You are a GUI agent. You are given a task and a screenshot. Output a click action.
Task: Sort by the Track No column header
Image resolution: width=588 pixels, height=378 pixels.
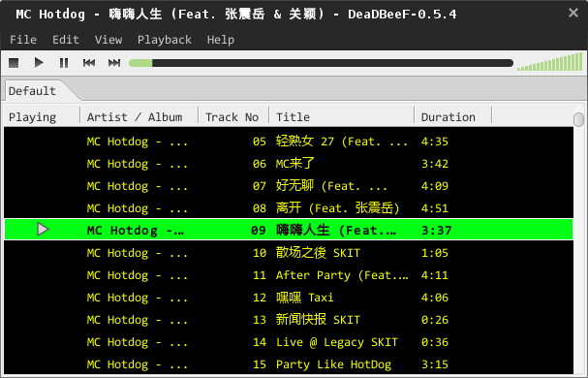click(232, 116)
